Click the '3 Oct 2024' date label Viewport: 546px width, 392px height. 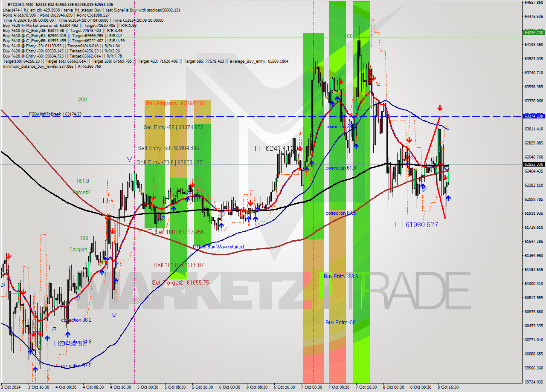coord(11,387)
